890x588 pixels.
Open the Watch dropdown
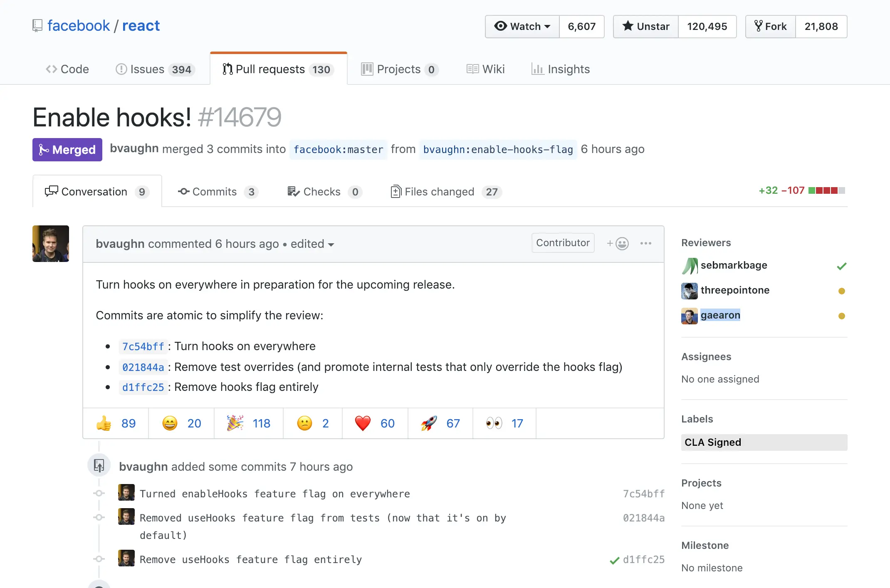point(522,27)
